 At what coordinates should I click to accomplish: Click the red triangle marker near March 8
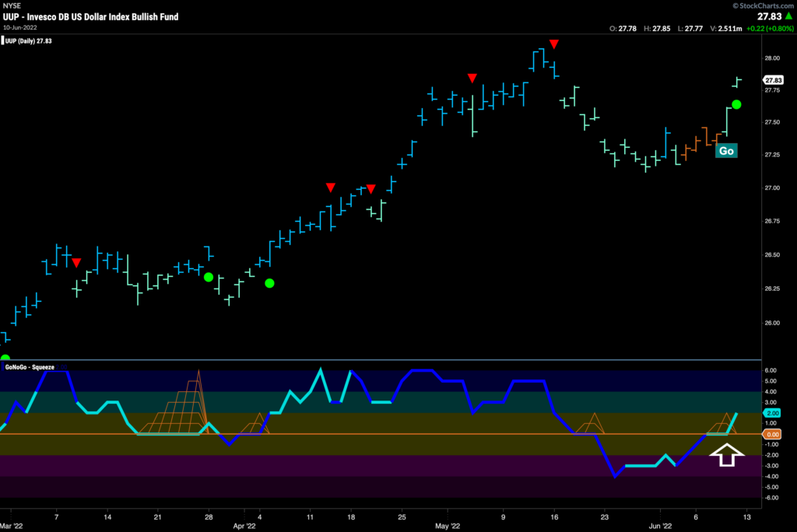pyautogui.click(x=76, y=263)
